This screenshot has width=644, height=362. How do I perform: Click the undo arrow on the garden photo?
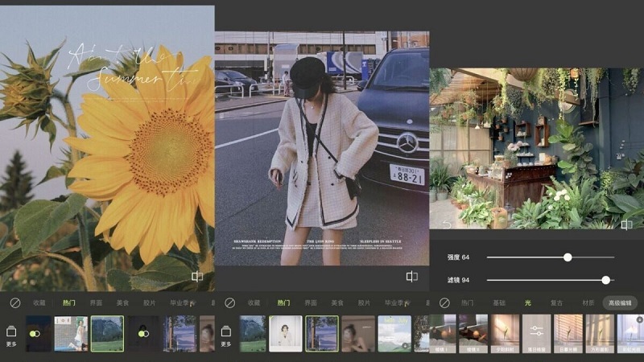(445, 225)
